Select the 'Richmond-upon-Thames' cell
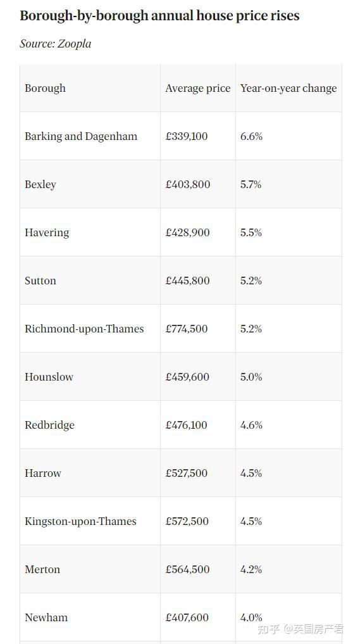 coord(84,329)
